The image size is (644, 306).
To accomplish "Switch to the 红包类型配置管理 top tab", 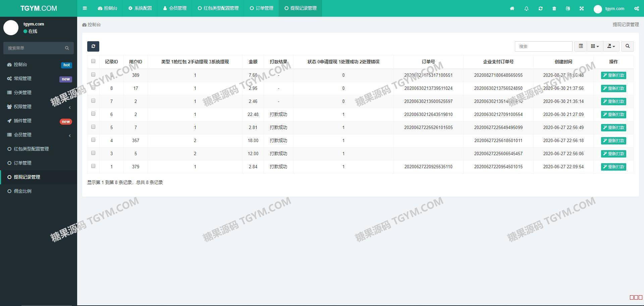I will pos(218,8).
